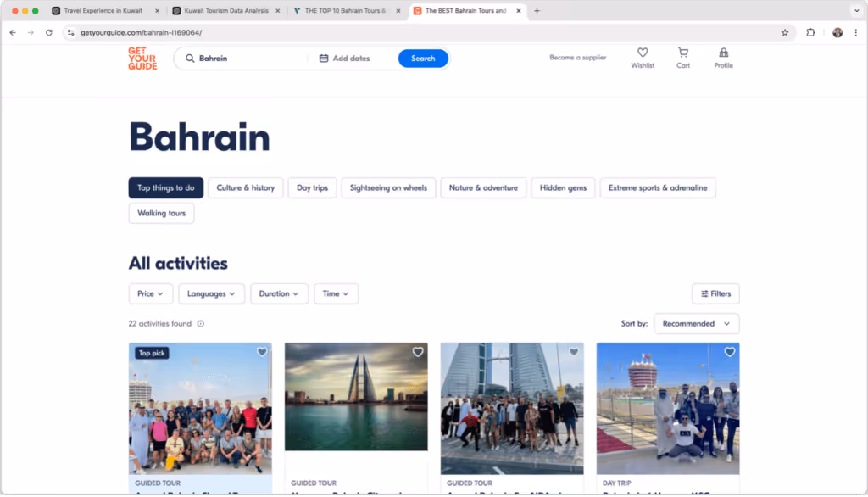The height and width of the screenshot is (497, 868).
Task: Open the tab search dropdown arrow
Action: point(856,10)
